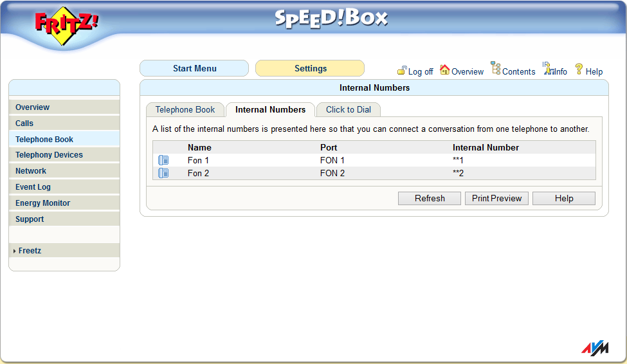Click the Help button below the table

[564, 199]
